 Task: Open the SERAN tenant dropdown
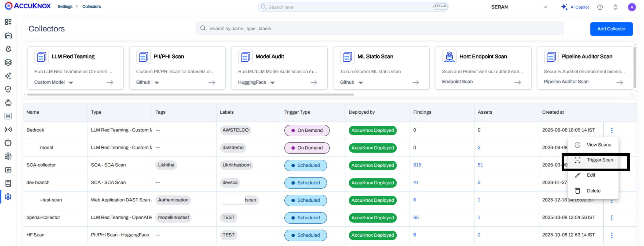click(x=519, y=7)
